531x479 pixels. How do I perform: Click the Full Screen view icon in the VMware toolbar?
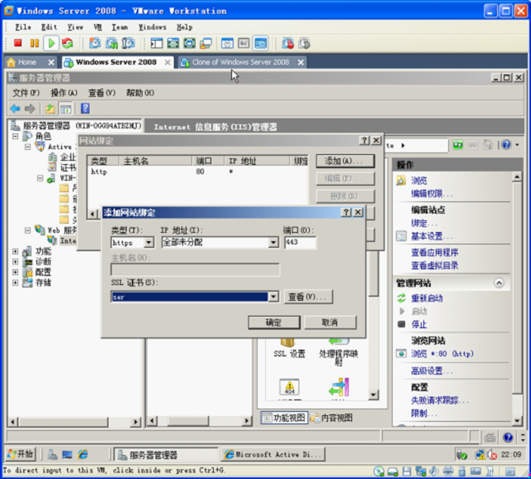pyautogui.click(x=173, y=43)
